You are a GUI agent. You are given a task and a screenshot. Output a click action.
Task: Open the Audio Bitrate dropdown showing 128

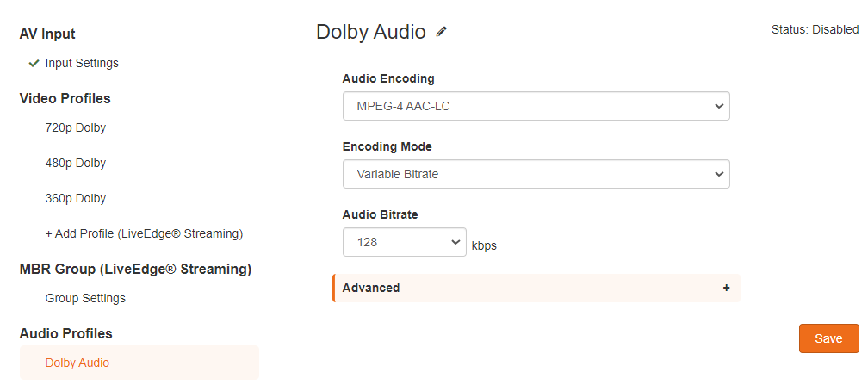point(404,242)
